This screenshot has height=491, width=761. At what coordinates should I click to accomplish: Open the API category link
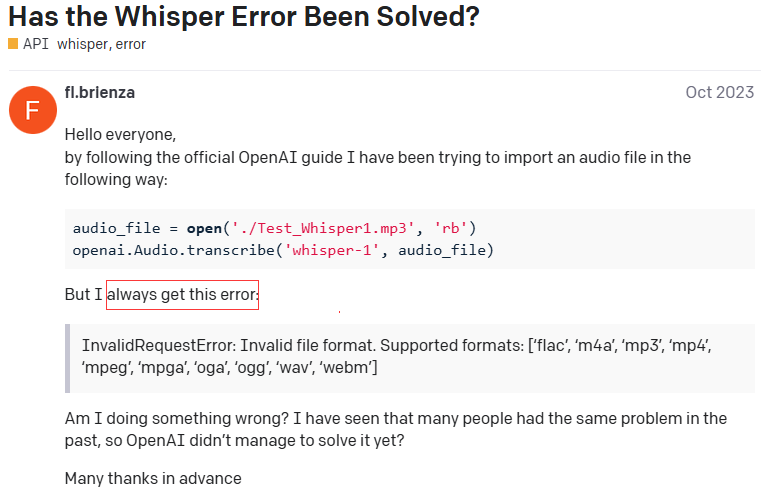click(x=35, y=45)
